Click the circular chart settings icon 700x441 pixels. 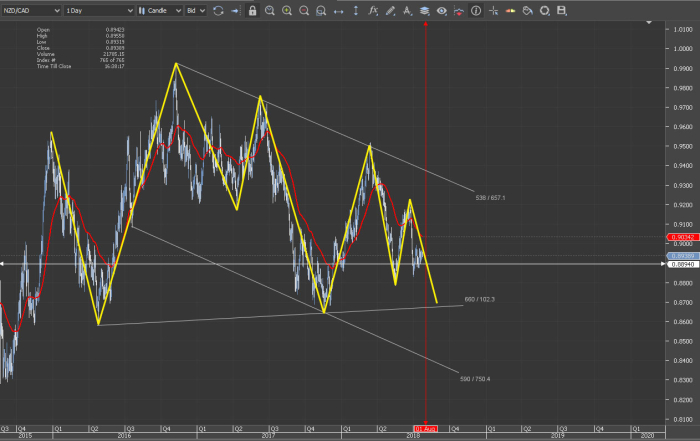[544, 11]
